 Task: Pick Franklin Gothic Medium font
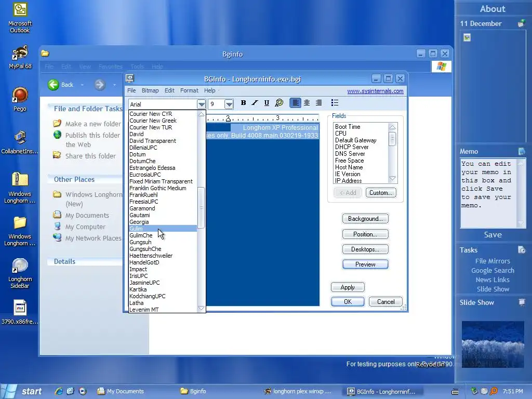click(163, 188)
